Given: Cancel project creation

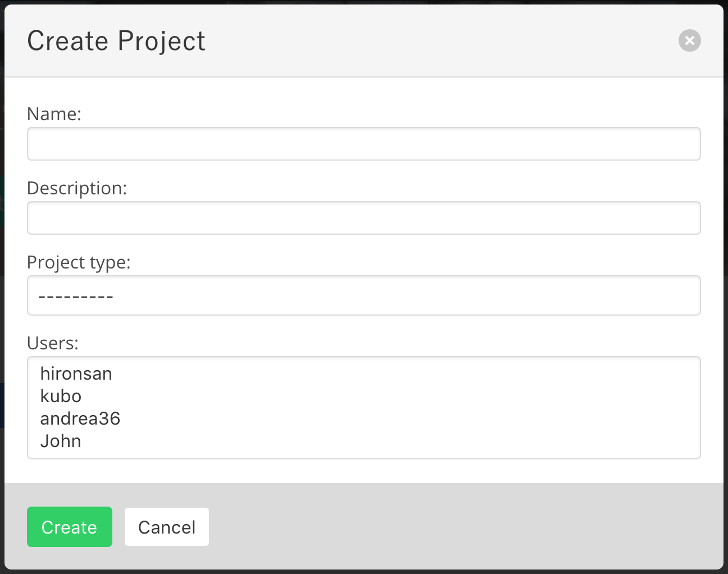Looking at the screenshot, I should pos(167,527).
